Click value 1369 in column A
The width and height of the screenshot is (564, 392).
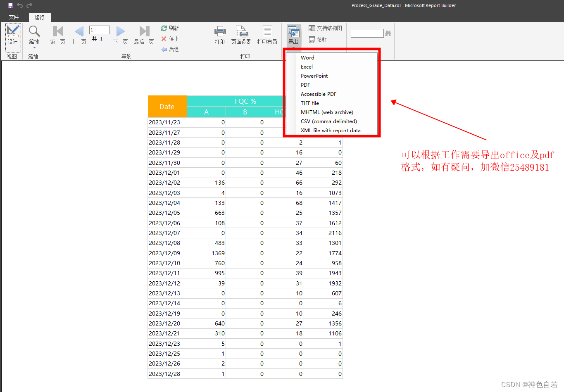pos(218,253)
